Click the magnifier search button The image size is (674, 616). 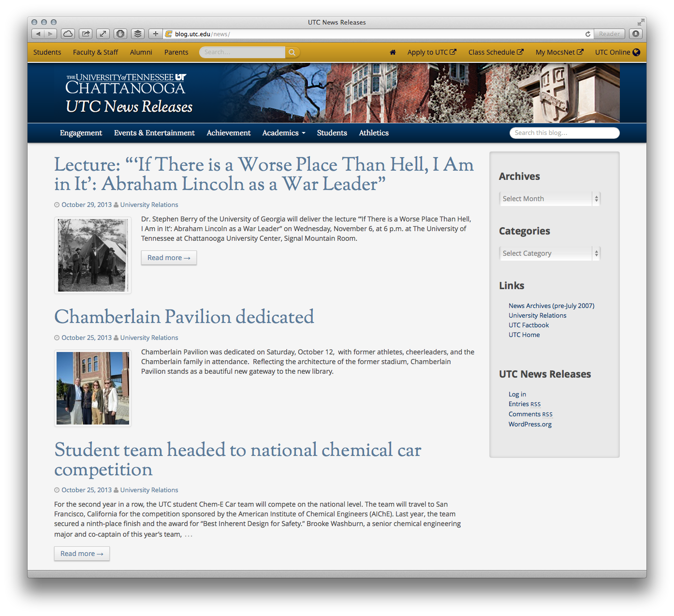click(x=292, y=52)
